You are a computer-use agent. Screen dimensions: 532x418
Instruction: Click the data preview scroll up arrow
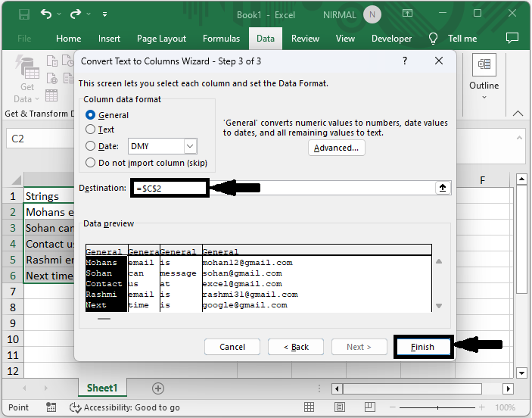(439, 261)
